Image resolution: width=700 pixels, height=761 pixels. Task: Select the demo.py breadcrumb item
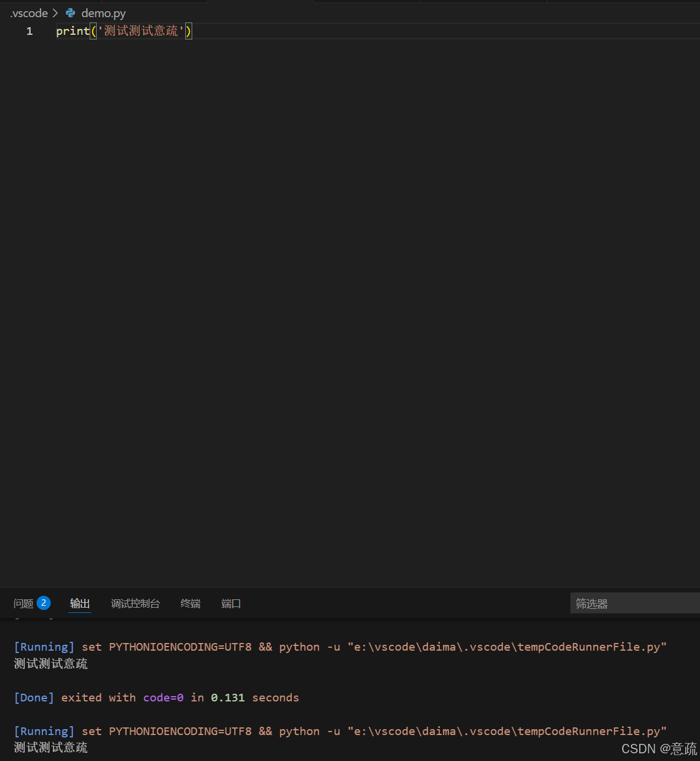pyautogui.click(x=103, y=13)
